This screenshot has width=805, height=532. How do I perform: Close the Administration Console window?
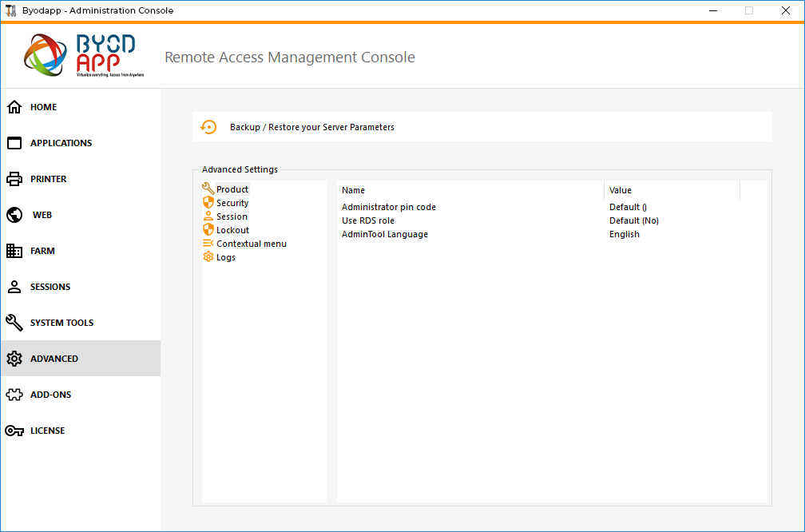click(786, 10)
